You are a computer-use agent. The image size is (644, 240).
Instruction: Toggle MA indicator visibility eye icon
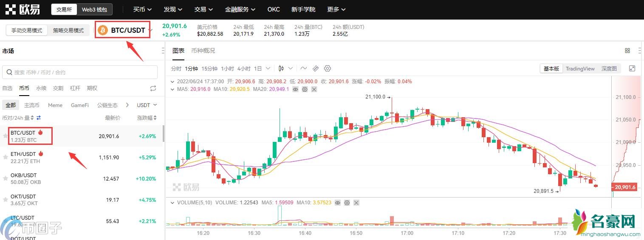(x=295, y=89)
